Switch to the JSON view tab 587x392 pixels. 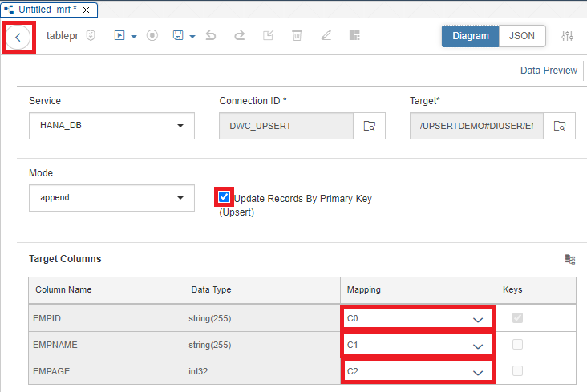522,36
